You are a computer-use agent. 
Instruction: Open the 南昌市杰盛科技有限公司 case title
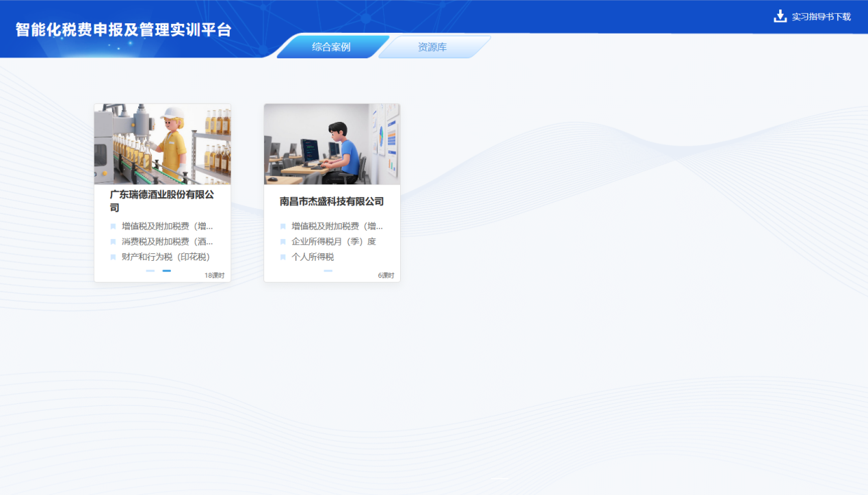click(332, 202)
